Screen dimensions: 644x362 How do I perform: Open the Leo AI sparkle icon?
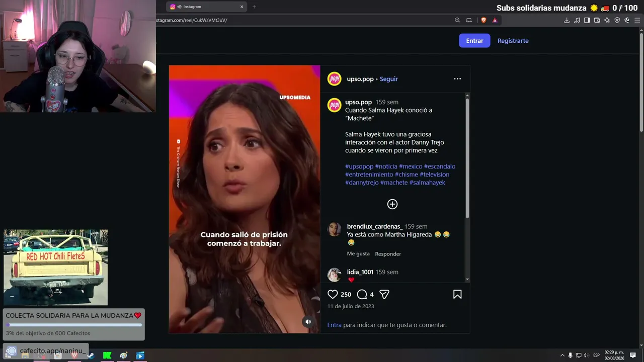[x=607, y=20]
